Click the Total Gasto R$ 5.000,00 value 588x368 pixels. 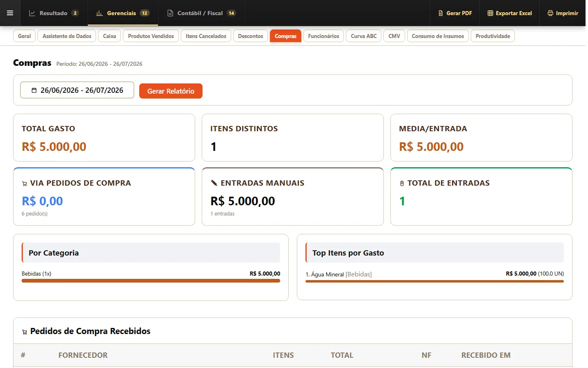[x=54, y=146]
